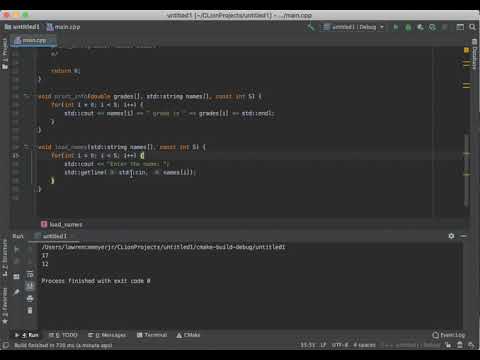The height and width of the screenshot is (360, 480).
Task: Open the Run tool window tab at bottom
Action: [27, 335]
